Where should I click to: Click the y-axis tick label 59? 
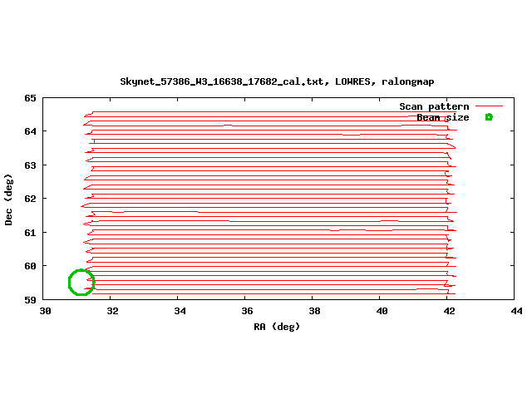[30, 300]
